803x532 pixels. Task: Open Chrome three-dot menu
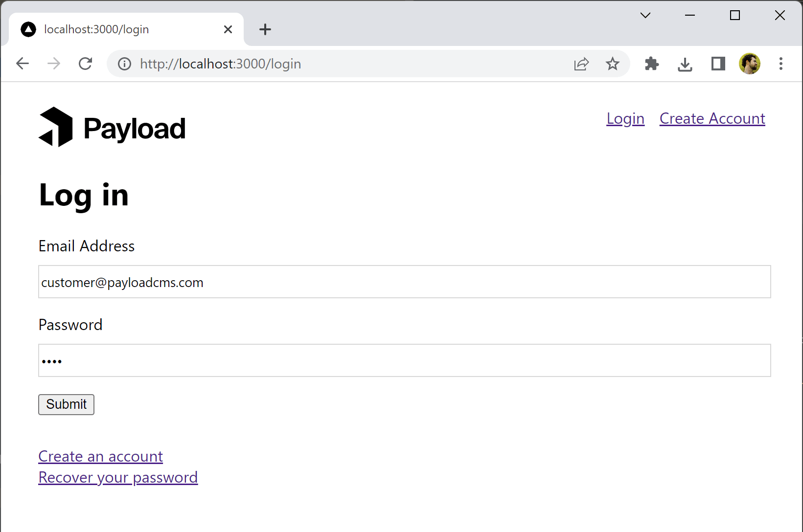781,64
